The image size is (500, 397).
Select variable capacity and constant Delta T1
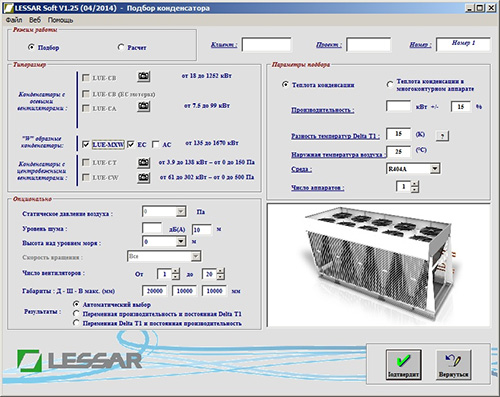point(76,313)
